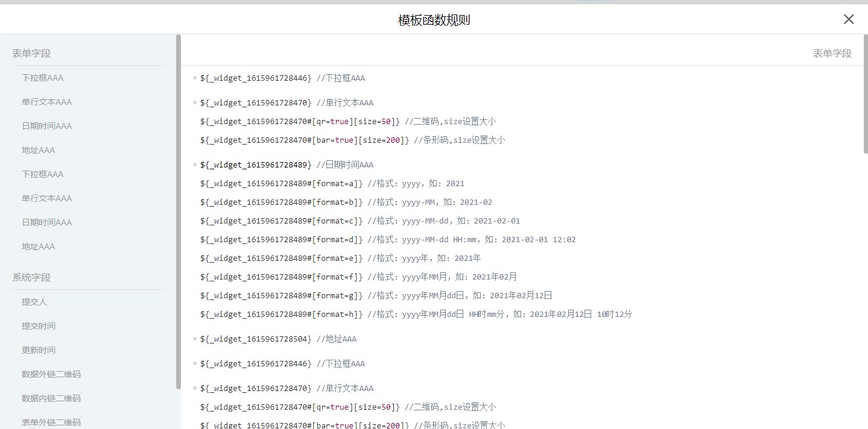Jump to 数据外链二维码 in the sidebar
This screenshot has width=868, height=429.
pos(51,374)
